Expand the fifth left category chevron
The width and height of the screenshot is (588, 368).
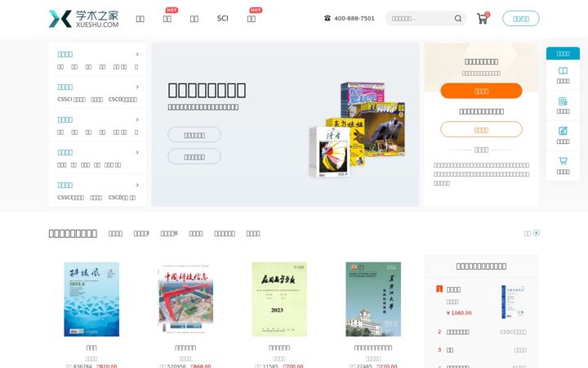(x=137, y=185)
